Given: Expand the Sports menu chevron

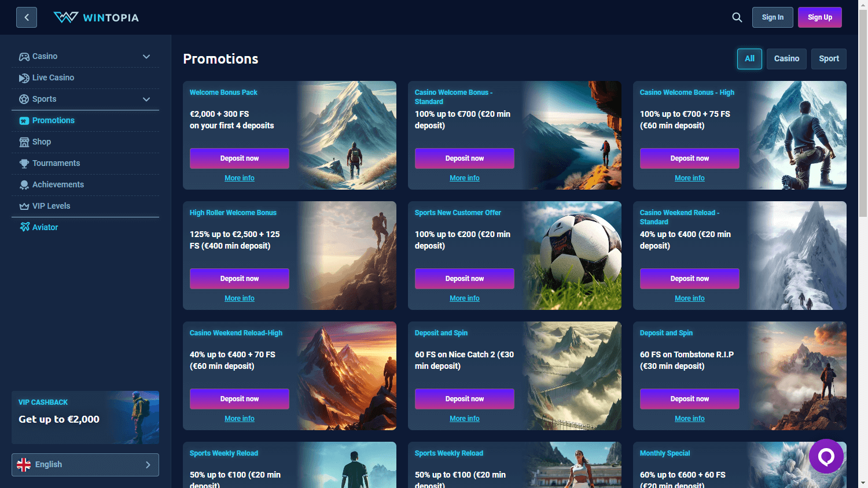Looking at the screenshot, I should [146, 99].
